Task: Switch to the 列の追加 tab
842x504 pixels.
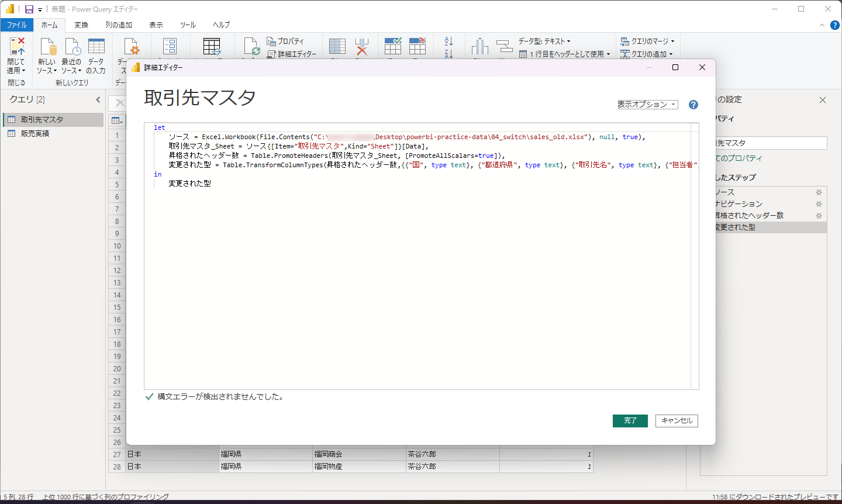Action: (x=119, y=25)
